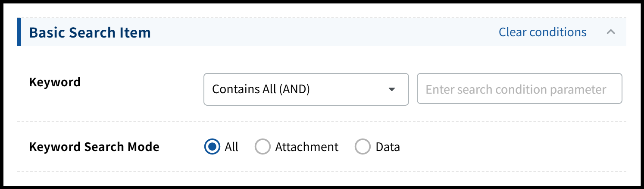Collapse the Basic Search Item section chevron
The height and width of the screenshot is (189, 644).
pyautogui.click(x=610, y=32)
